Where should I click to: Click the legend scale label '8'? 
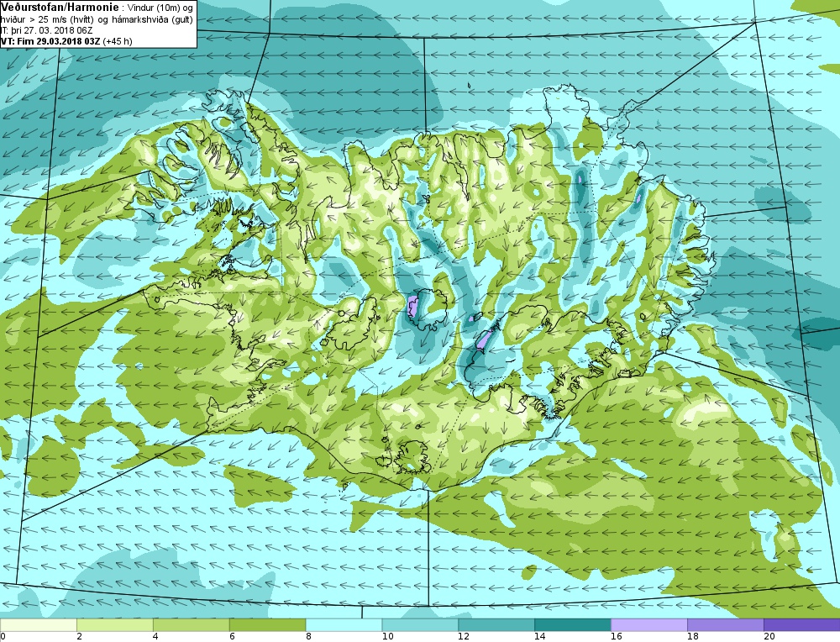tap(308, 637)
